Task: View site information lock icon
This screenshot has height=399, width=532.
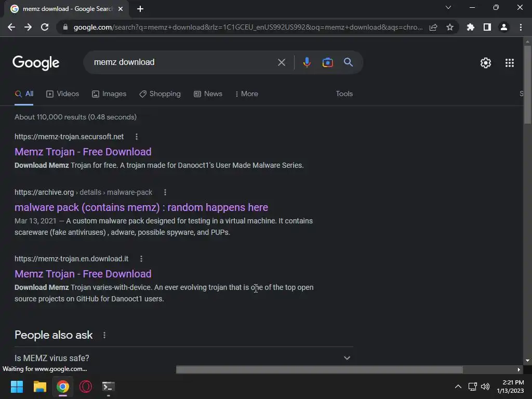Action: coord(65,27)
